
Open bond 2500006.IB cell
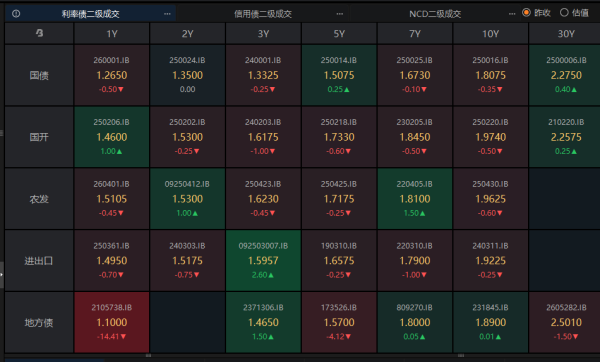565,75
